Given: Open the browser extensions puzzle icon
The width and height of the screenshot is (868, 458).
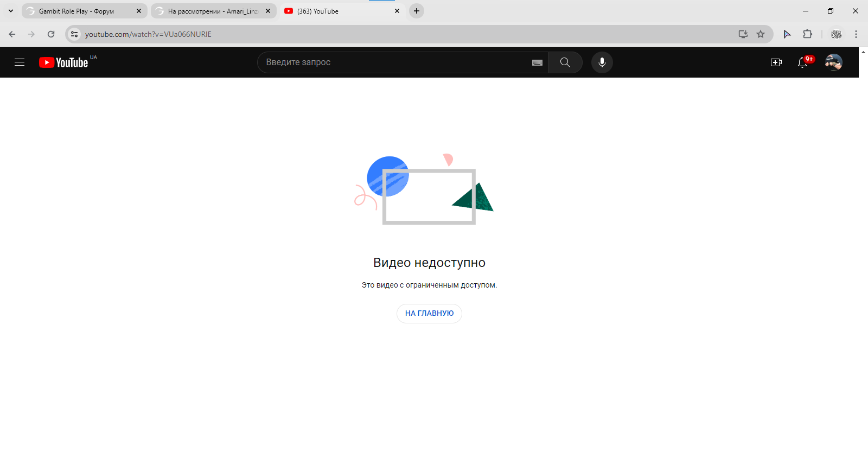Looking at the screenshot, I should [807, 34].
